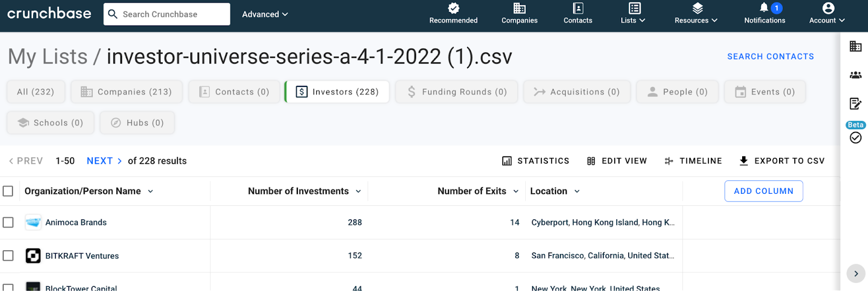
Task: Show the TIMELINE view
Action: point(693,161)
